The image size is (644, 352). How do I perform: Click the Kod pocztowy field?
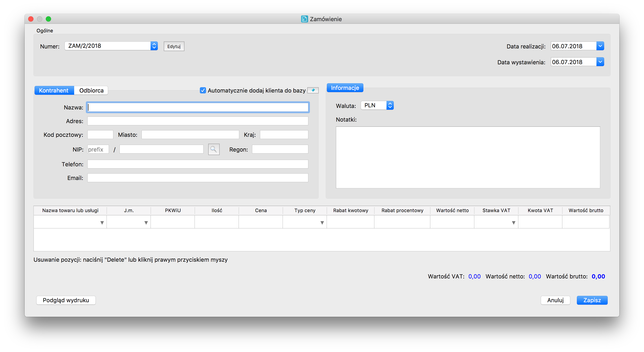pos(100,135)
